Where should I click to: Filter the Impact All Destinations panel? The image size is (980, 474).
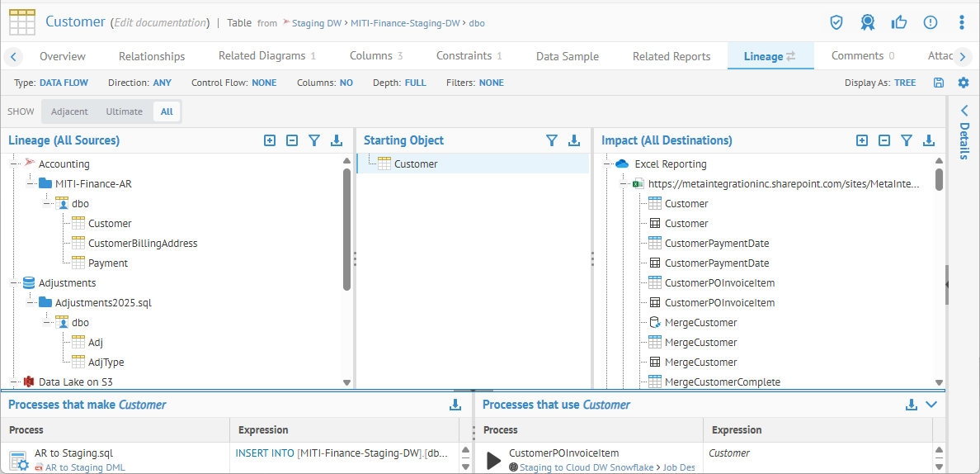coord(907,140)
